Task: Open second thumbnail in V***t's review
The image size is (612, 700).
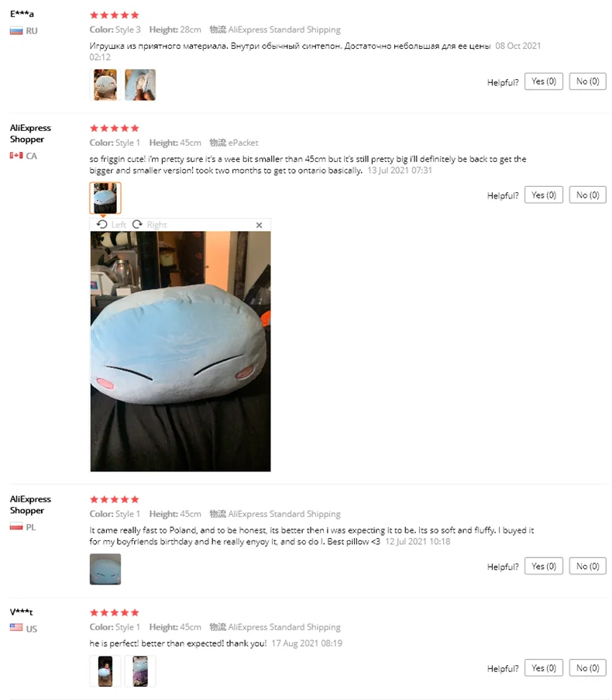Action: coord(140,671)
